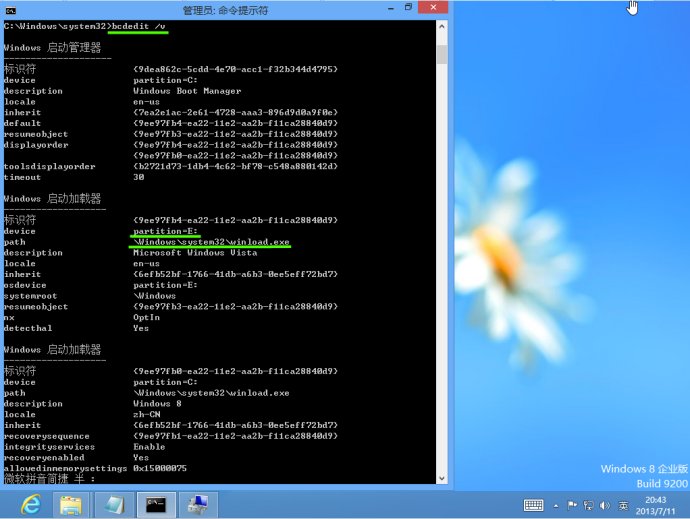
Task: Open File Explorer from the taskbar
Action: pos(70,504)
